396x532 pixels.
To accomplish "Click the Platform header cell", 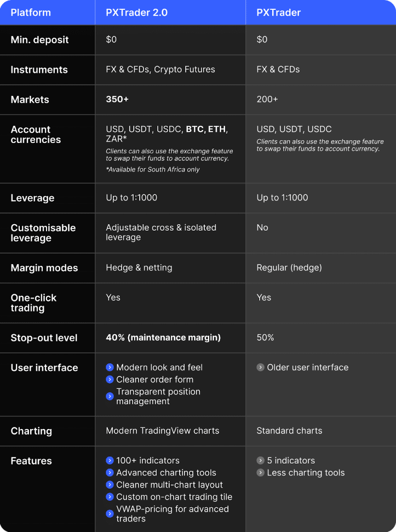I will tap(31, 13).
